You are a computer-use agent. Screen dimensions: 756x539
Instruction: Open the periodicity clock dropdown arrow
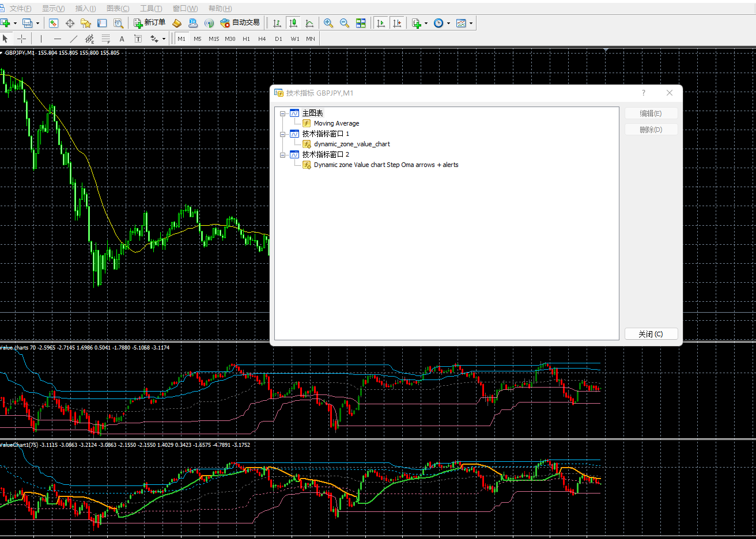tap(448, 24)
